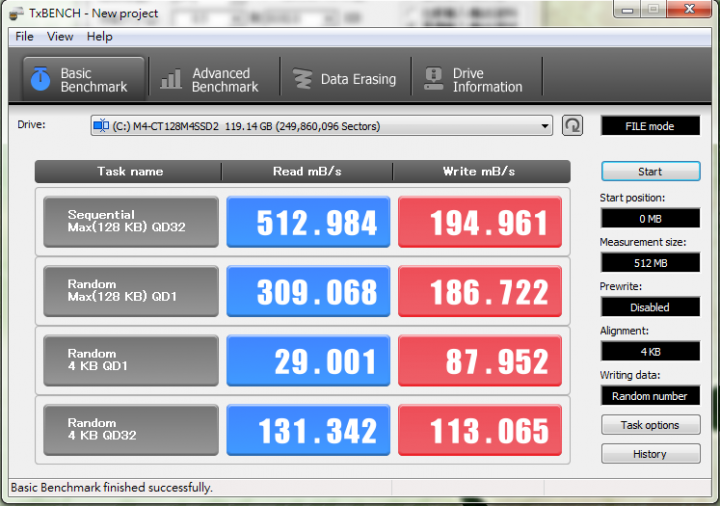The image size is (720, 506).
Task: Open the File menu
Action: coord(24,36)
